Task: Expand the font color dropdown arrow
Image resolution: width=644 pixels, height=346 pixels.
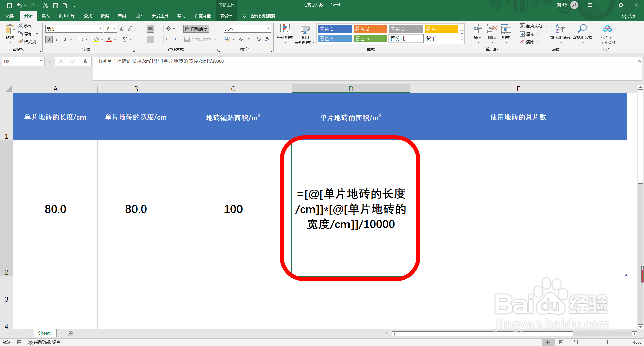Action: click(115, 39)
